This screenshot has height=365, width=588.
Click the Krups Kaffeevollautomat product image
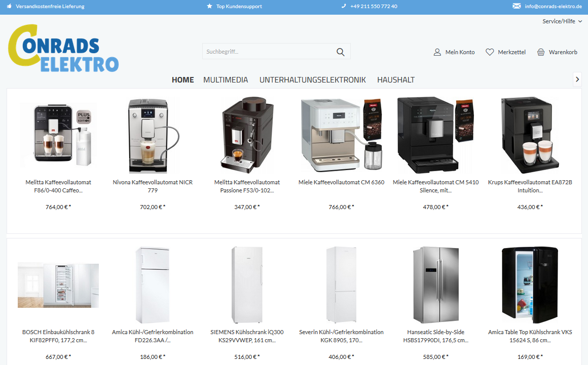click(530, 134)
